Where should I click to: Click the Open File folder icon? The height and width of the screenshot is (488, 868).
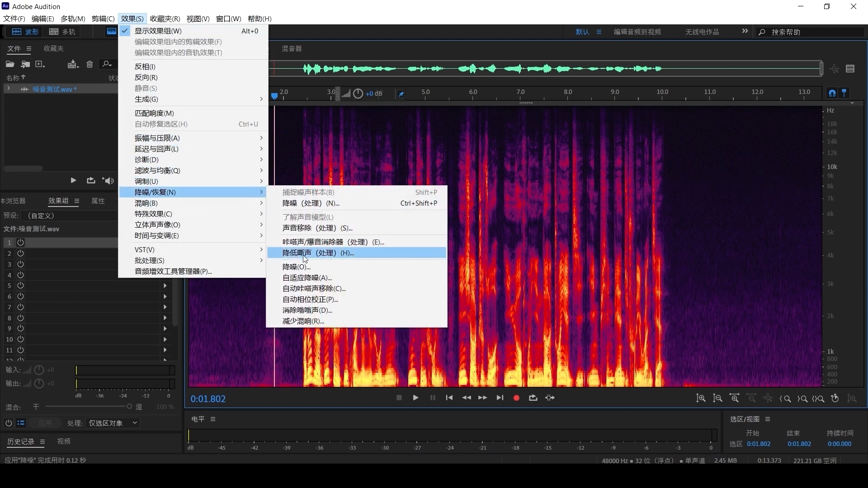(x=9, y=64)
